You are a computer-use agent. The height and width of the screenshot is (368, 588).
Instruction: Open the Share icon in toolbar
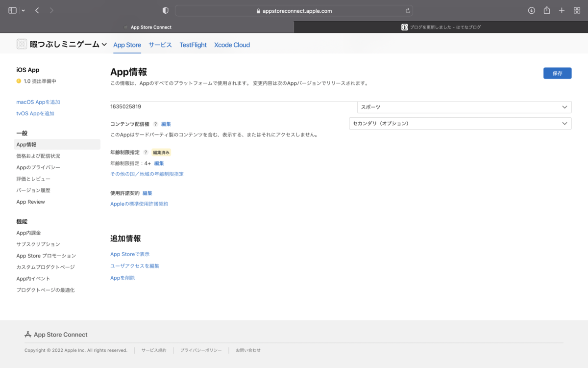click(x=547, y=10)
